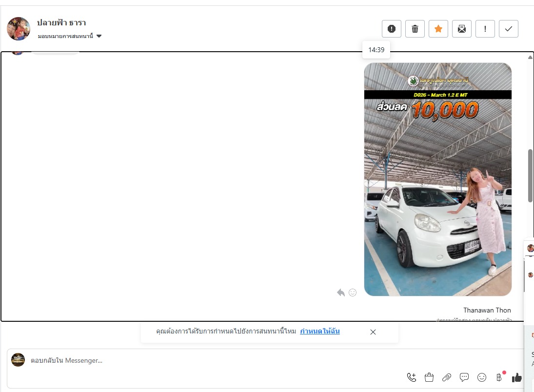This screenshot has width=534, height=392.
Task: Open emoji picker in reply toolbar
Action: click(482, 377)
